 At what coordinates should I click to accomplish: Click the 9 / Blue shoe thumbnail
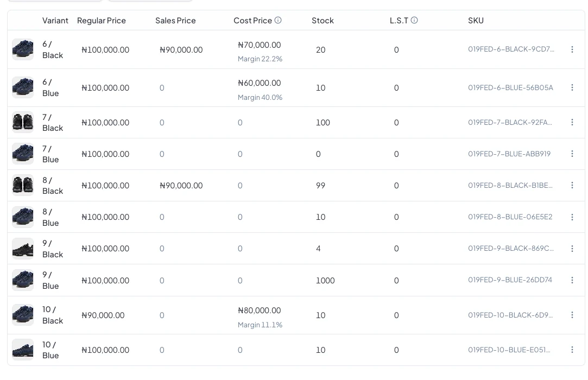[23, 280]
